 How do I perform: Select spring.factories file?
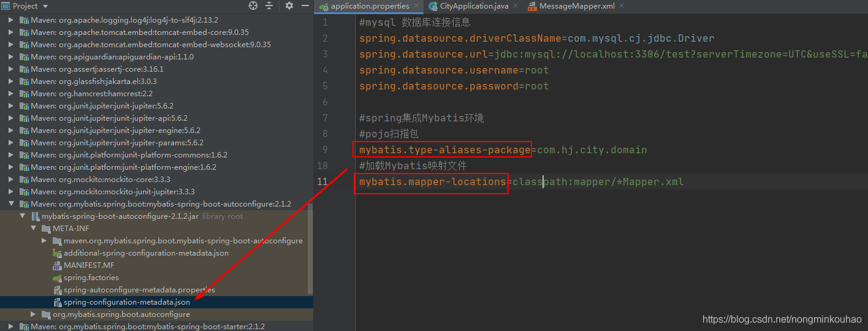(91, 277)
